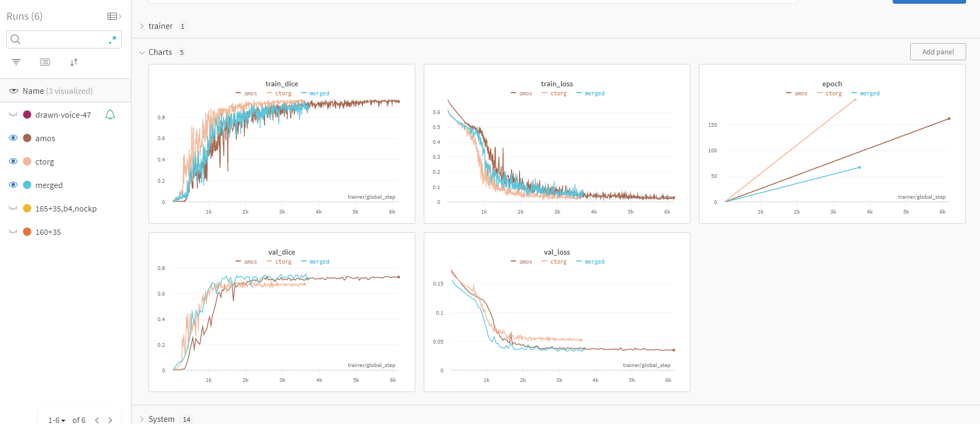Open the 1-6 page range dropdown

(x=56, y=420)
